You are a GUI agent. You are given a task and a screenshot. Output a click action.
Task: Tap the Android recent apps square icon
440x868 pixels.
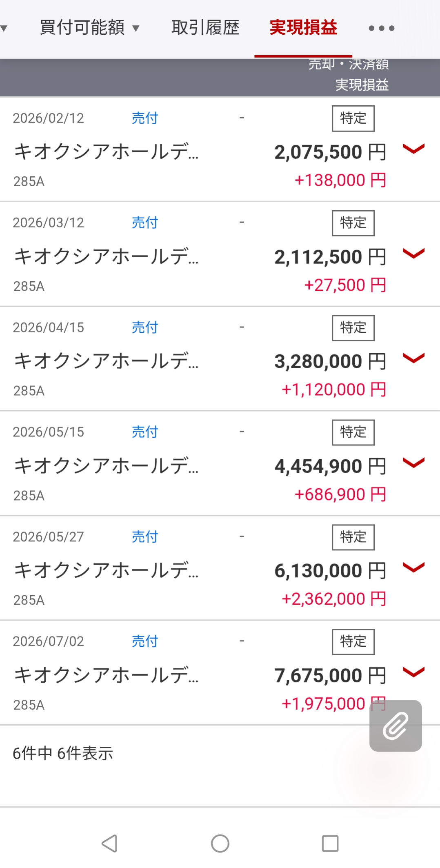[x=330, y=843]
